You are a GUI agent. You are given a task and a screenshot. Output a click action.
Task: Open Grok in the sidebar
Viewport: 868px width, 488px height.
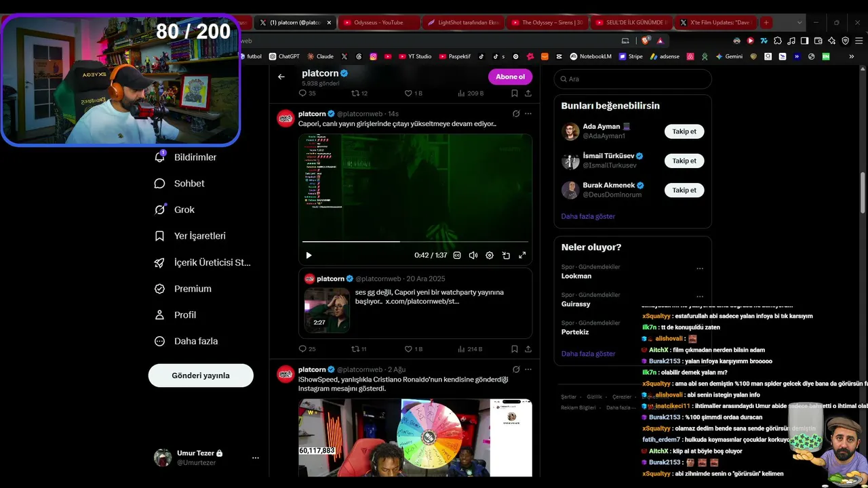pyautogui.click(x=175, y=210)
